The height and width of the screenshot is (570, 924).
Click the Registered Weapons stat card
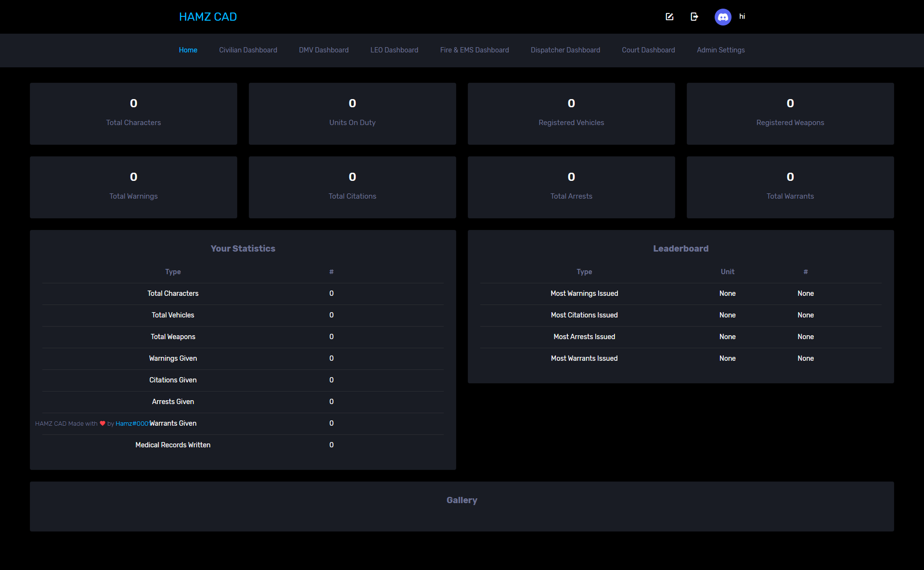pyautogui.click(x=790, y=114)
